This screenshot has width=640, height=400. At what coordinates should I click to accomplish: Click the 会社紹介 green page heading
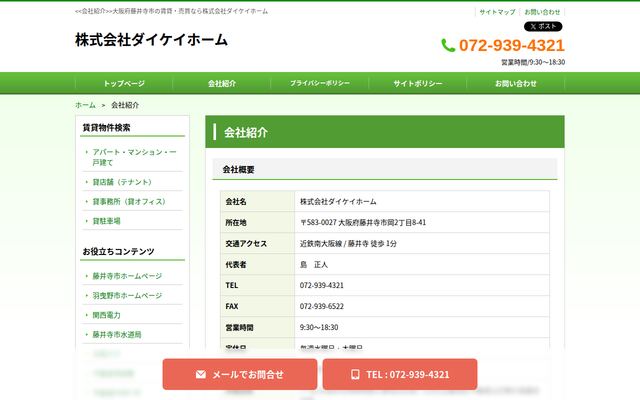point(246,132)
